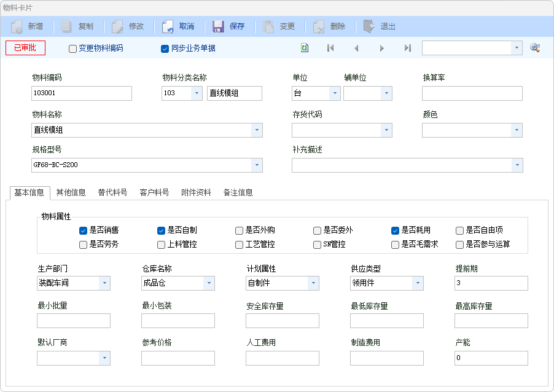Click the 提前期 field with 3
The width and height of the screenshot is (554, 392).
coord(491,283)
